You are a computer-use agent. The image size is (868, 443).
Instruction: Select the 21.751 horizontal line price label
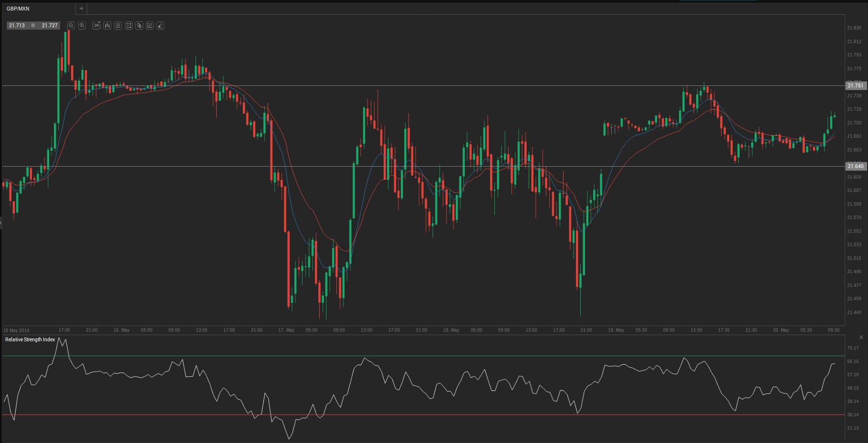pos(855,86)
